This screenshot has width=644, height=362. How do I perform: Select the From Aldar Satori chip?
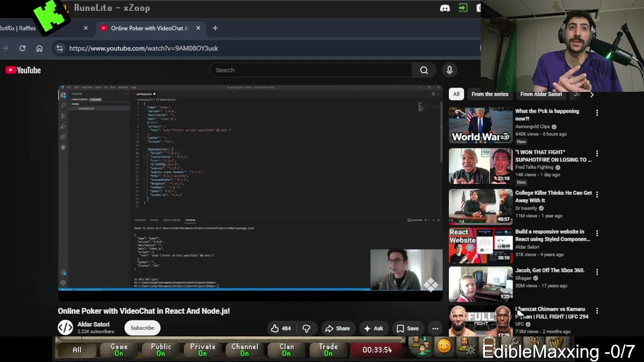(x=541, y=94)
